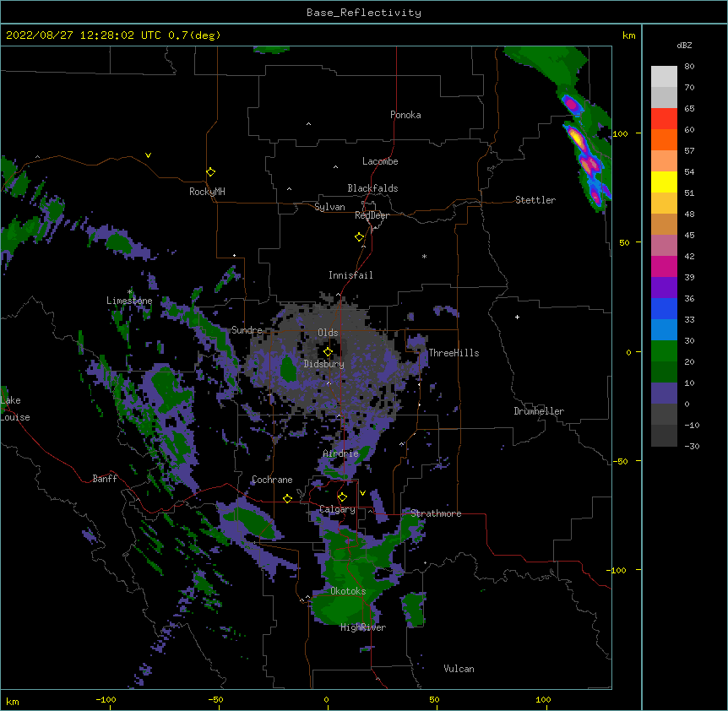Click the km unit label at top right
The image size is (728, 711).
tap(628, 35)
